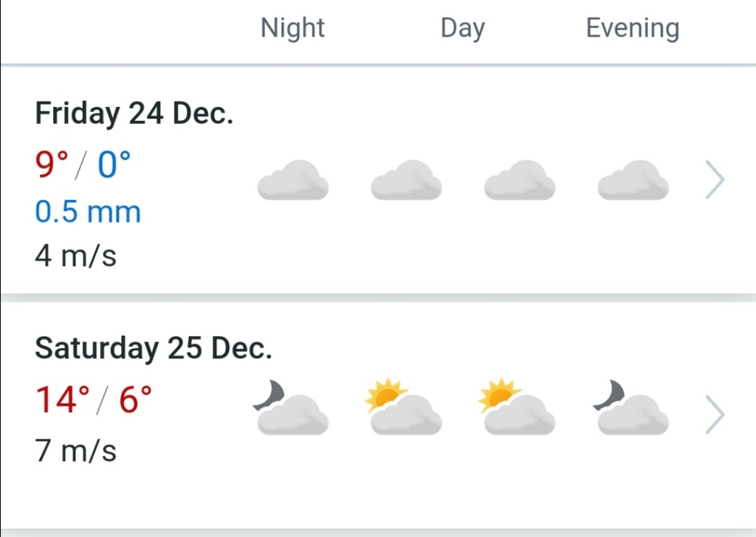Click the third cloud icon in Friday's row
This screenshot has width=756, height=537.
pyautogui.click(x=520, y=180)
